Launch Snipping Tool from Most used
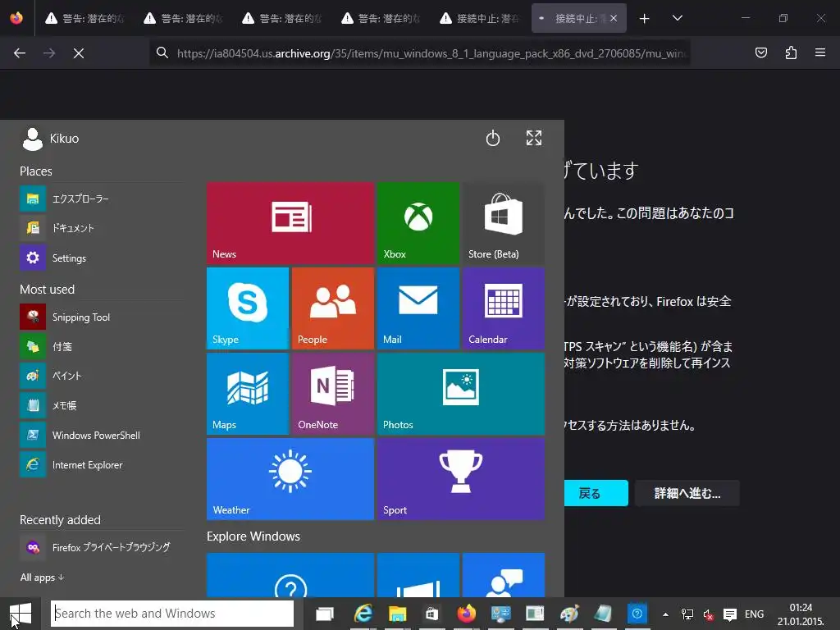The width and height of the screenshot is (840, 630). pos(102,317)
